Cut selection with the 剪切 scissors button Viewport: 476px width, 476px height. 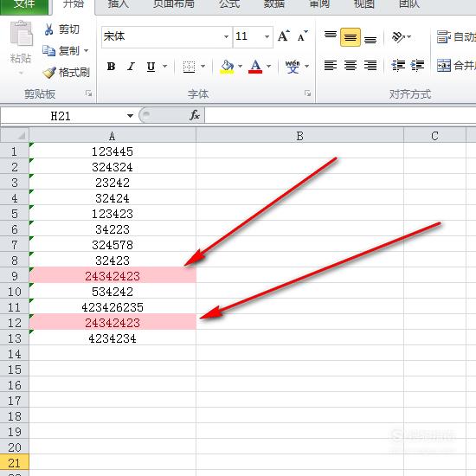[x=61, y=29]
